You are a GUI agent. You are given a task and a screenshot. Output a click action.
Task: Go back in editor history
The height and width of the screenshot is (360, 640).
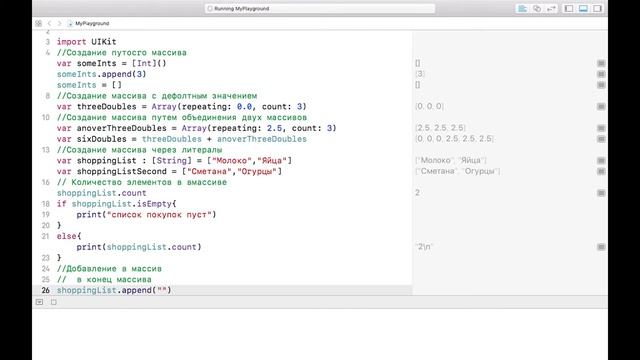coord(49,23)
